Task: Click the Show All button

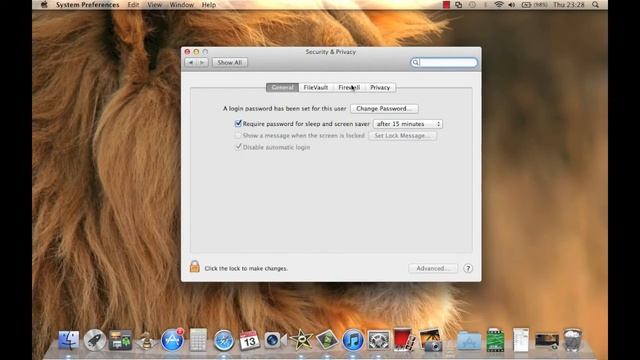Action: click(230, 62)
